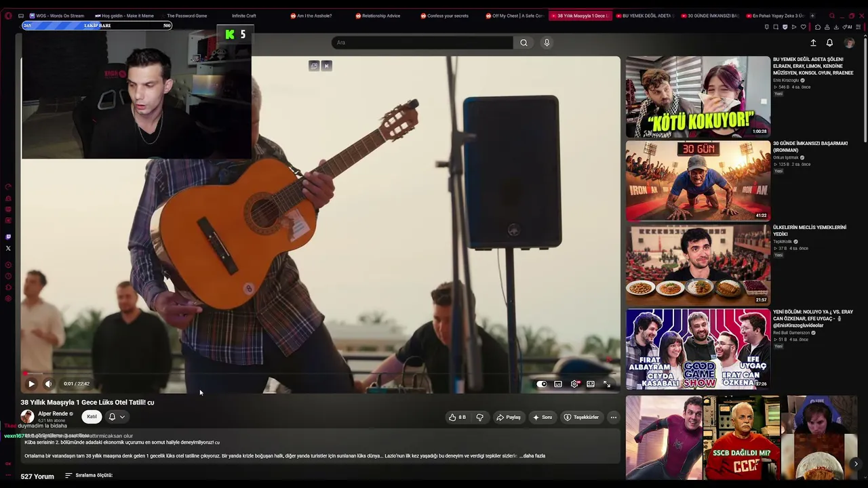Expand the channel notification bell dropdown
Viewport: 868px width, 488px height.
117,417
